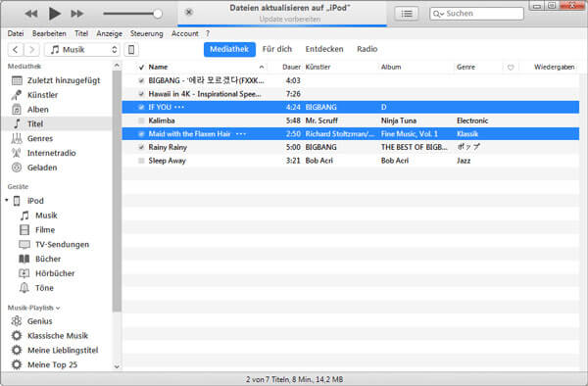Viewport: 588px width, 386px height.
Task: Open Töne under iPod
Action: coord(44,288)
